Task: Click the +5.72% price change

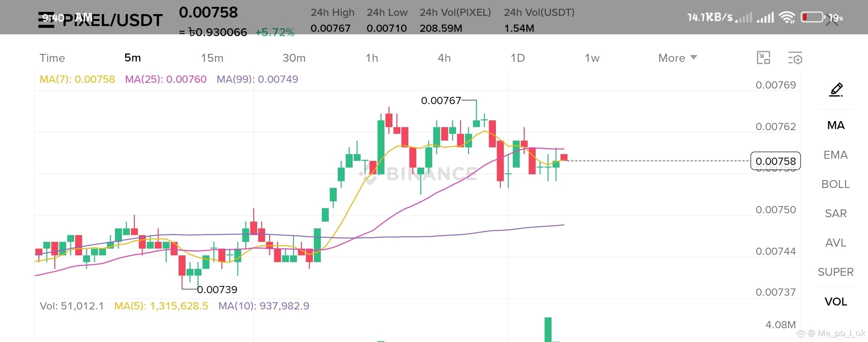Action: point(275,33)
